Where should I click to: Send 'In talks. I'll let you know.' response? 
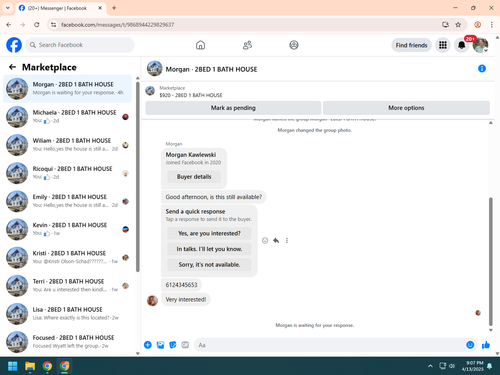pos(209,249)
